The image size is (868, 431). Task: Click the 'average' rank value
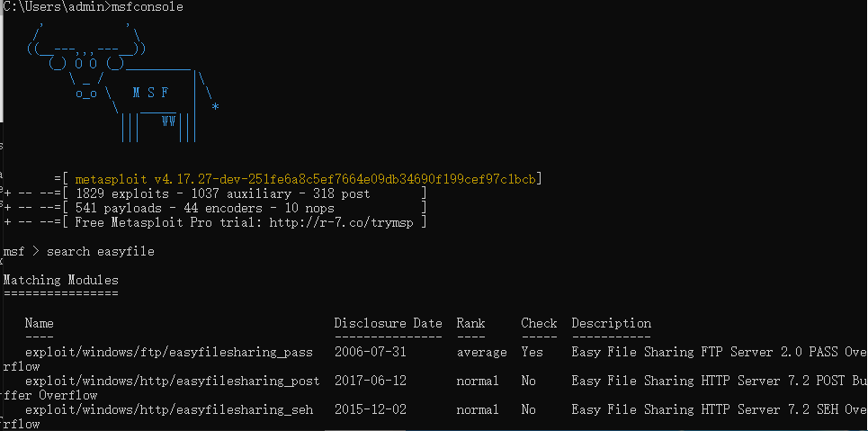481,352
